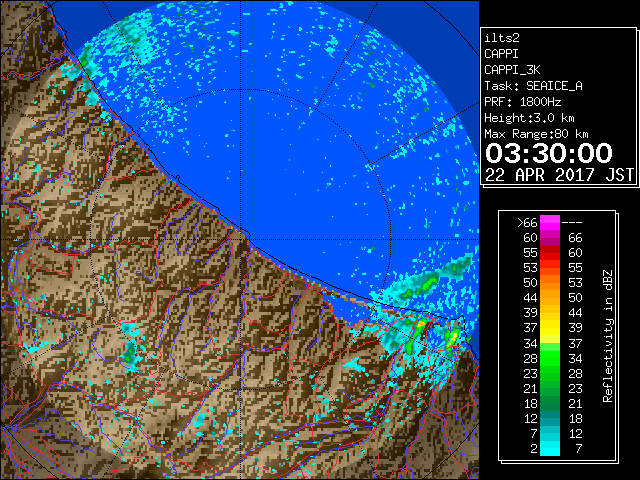Pick the dark green swatch beside 18
The image size is (640, 480).
click(x=550, y=403)
